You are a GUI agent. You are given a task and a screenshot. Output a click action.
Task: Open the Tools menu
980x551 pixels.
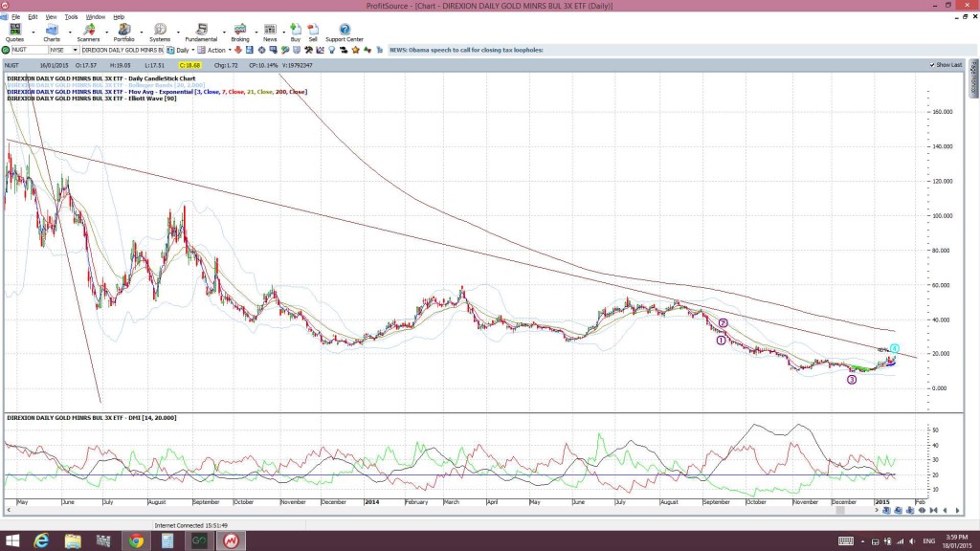71,17
